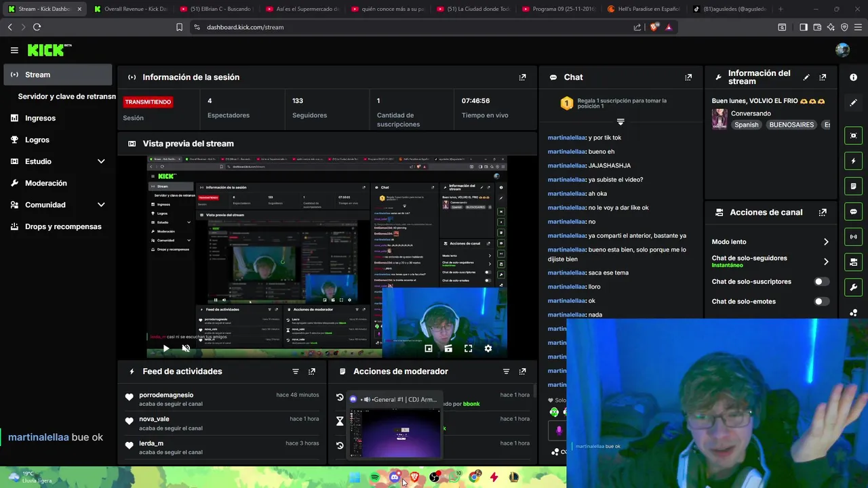Open Ingresos in the sidebar
The height and width of the screenshot is (488, 868).
58,118
